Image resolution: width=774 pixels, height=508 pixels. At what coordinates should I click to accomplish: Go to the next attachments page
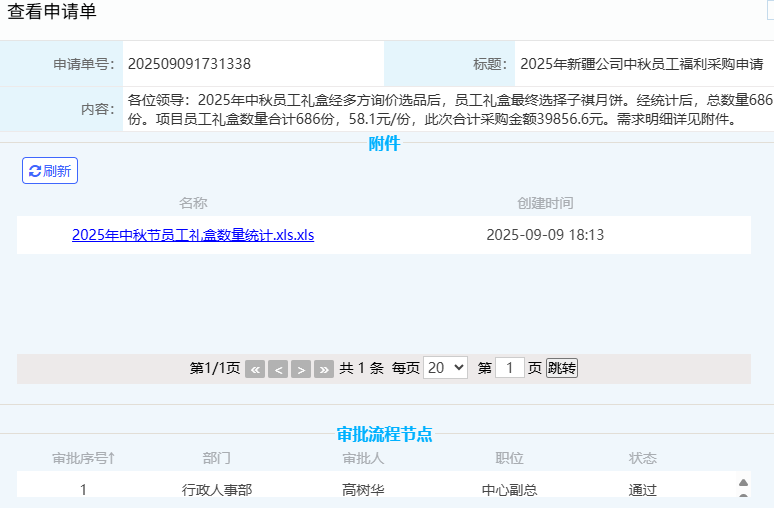[x=301, y=369]
